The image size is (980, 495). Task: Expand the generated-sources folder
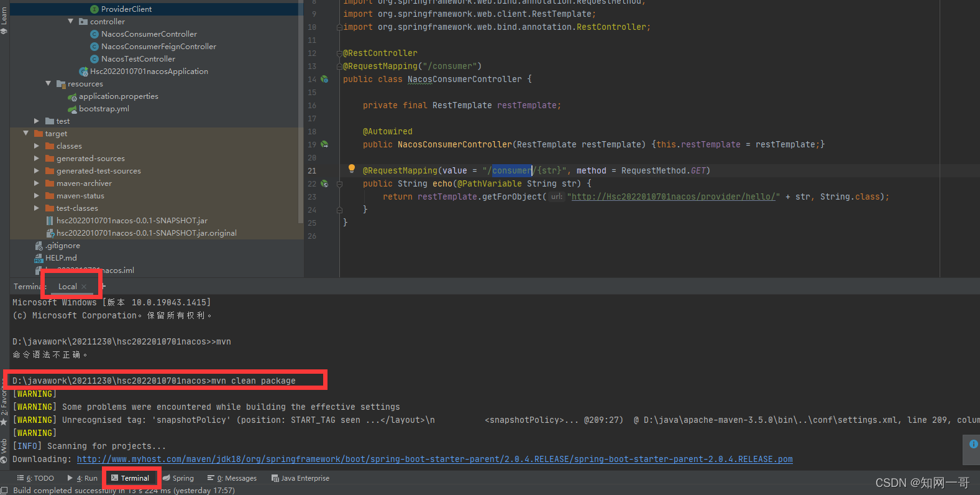click(x=37, y=159)
